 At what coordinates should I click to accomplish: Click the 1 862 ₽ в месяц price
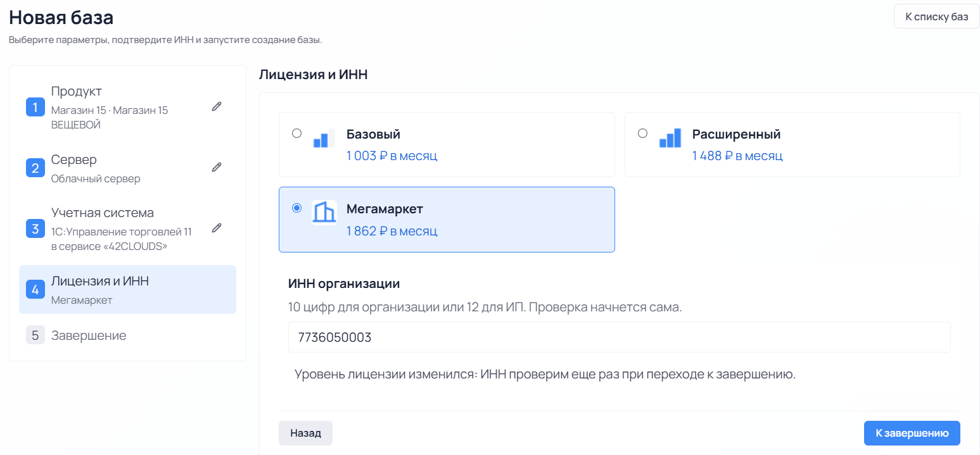391,231
